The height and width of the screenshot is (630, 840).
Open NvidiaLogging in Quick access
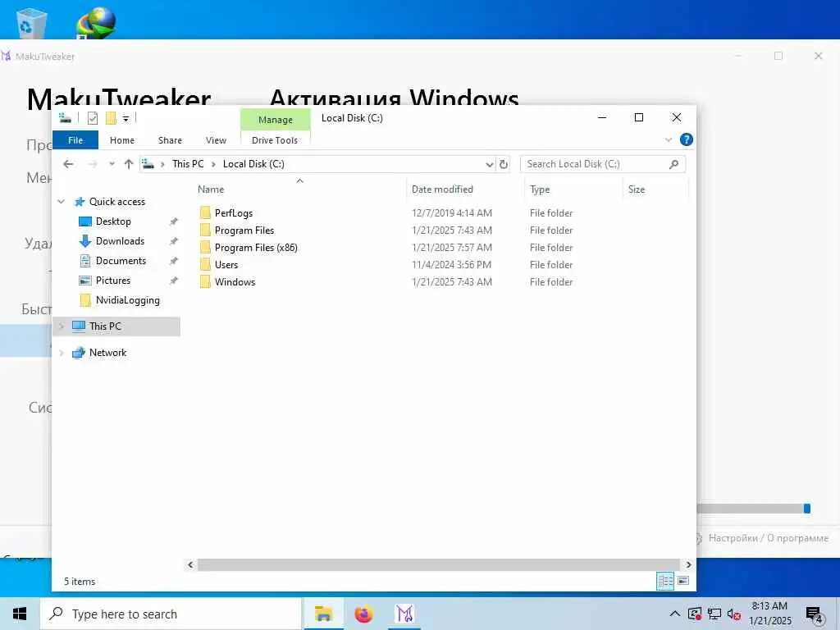click(x=127, y=300)
